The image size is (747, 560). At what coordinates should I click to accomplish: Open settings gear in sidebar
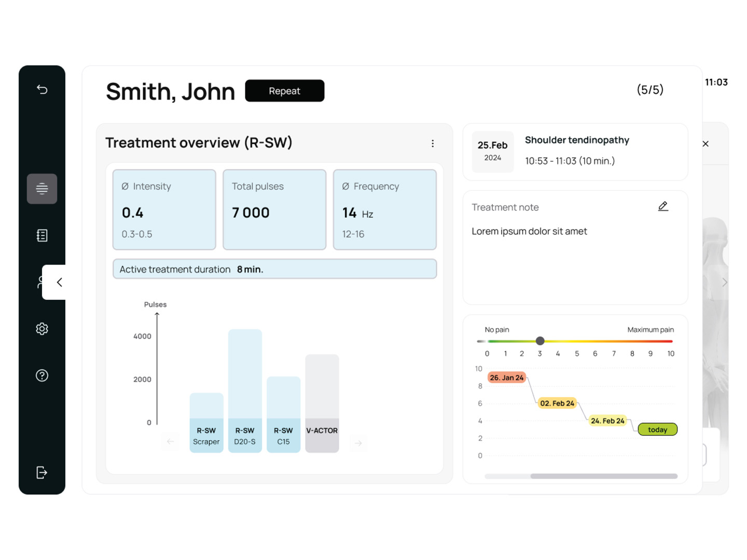[42, 329]
